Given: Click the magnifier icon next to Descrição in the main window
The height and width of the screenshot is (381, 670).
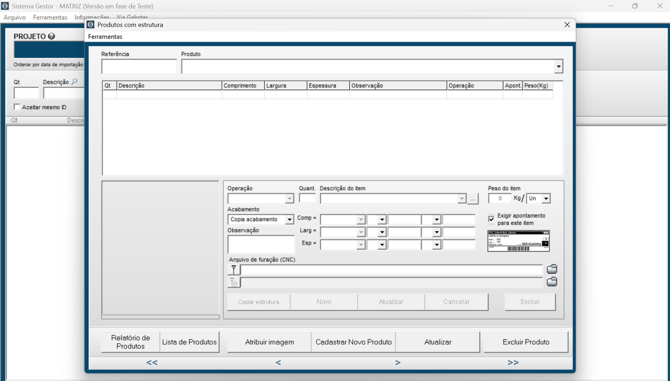Looking at the screenshot, I should click(x=74, y=81).
